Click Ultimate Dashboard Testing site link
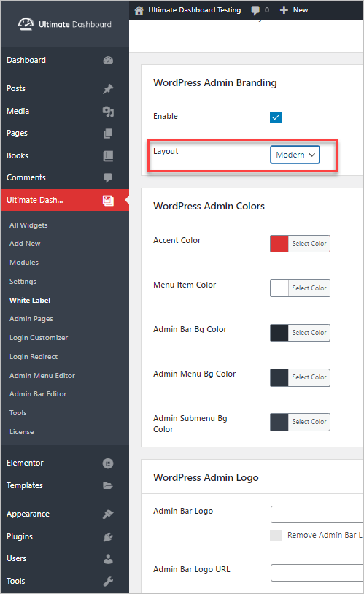This screenshot has height=594, width=364. [x=194, y=10]
